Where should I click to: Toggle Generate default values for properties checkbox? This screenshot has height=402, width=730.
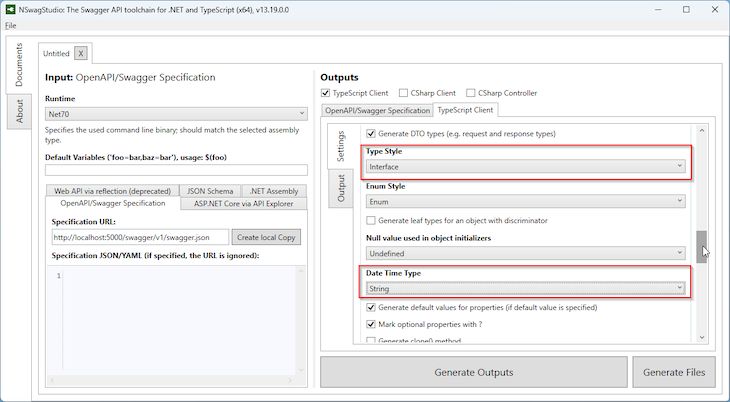tap(371, 307)
